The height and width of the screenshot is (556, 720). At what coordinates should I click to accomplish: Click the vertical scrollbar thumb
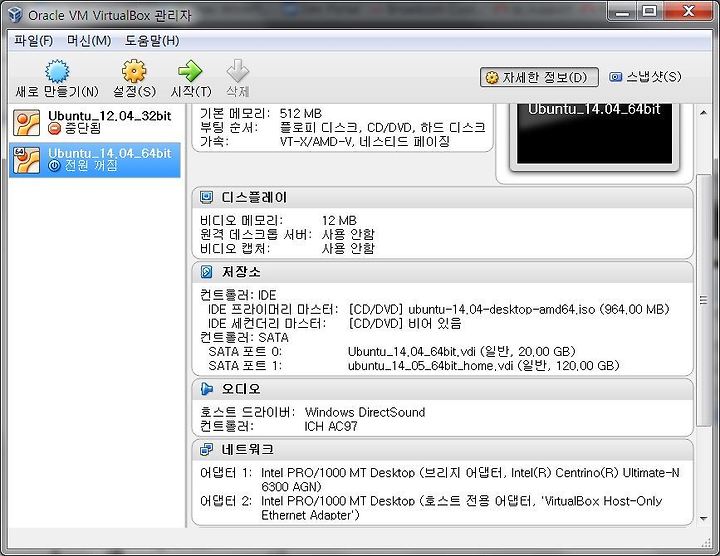[x=703, y=300]
